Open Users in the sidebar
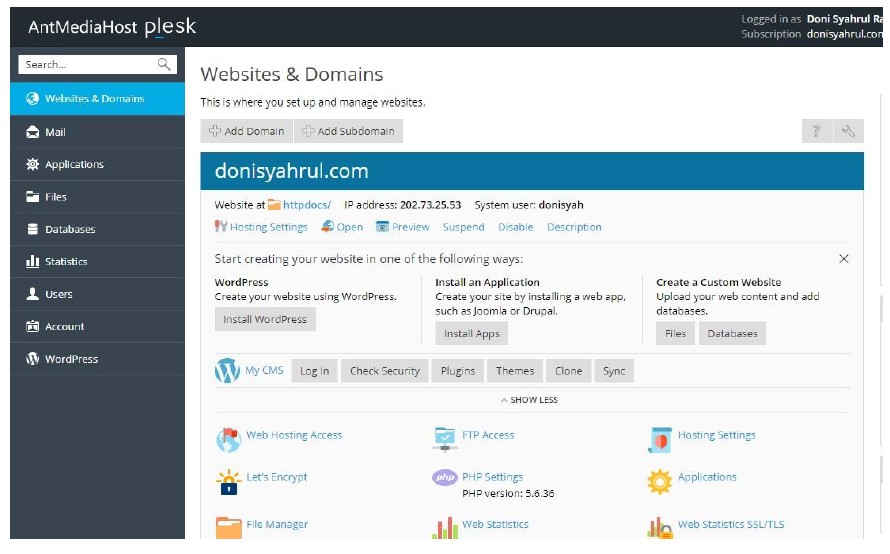The width and height of the screenshot is (890, 554). [x=97, y=293]
